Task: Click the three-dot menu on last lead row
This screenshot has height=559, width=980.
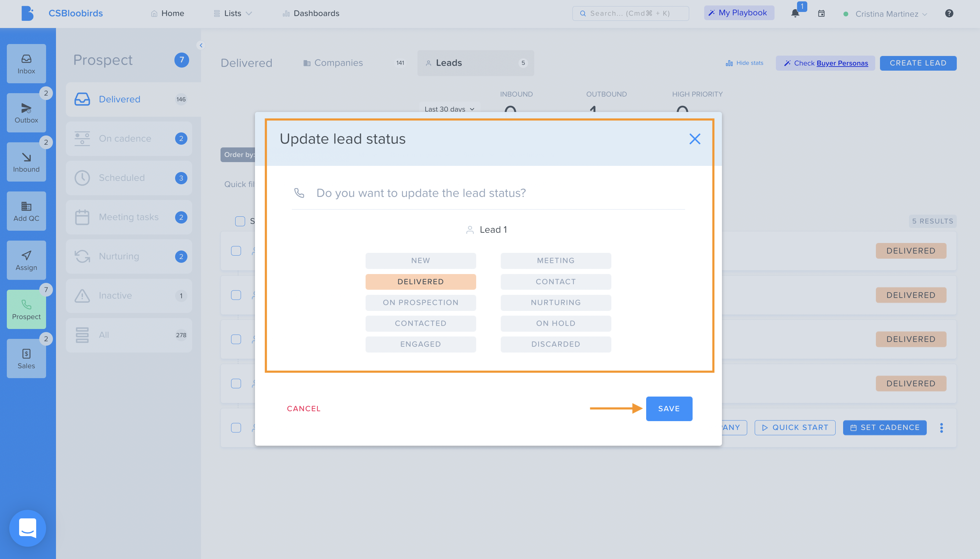Action: click(x=941, y=428)
